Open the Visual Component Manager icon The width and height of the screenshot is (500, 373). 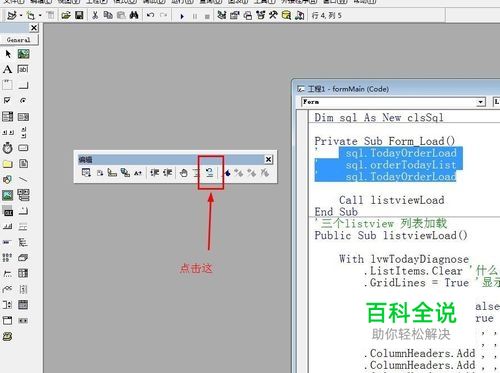point(299,15)
